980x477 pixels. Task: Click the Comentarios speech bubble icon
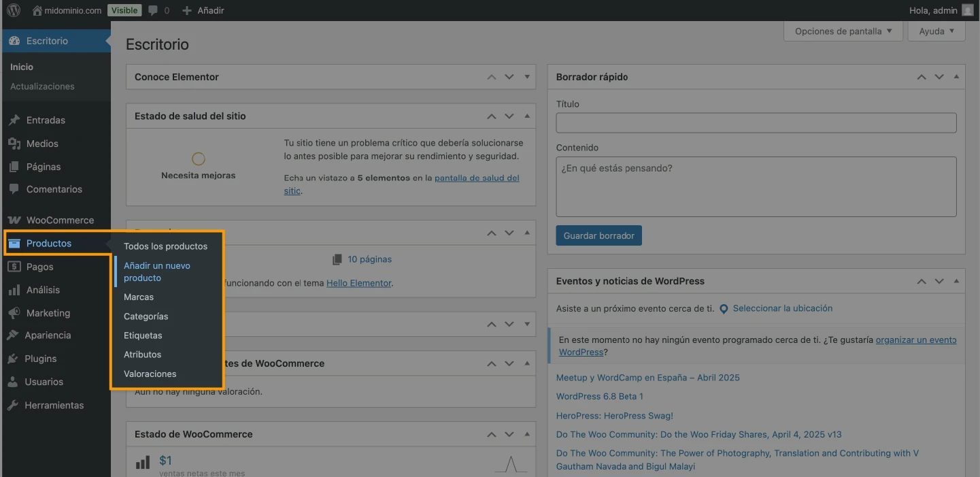(14, 189)
